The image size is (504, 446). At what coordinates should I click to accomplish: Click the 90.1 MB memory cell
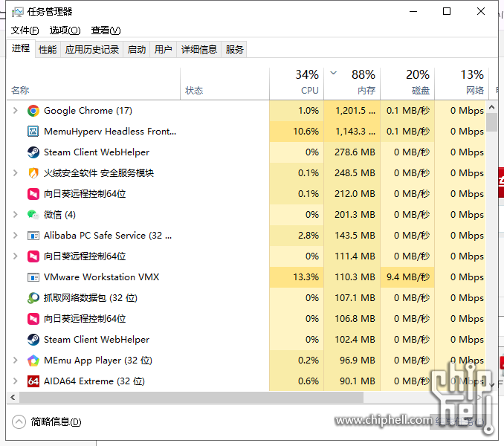tap(352, 381)
